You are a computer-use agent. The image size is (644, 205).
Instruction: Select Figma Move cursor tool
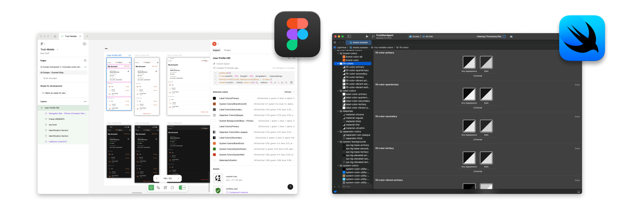tap(151, 188)
